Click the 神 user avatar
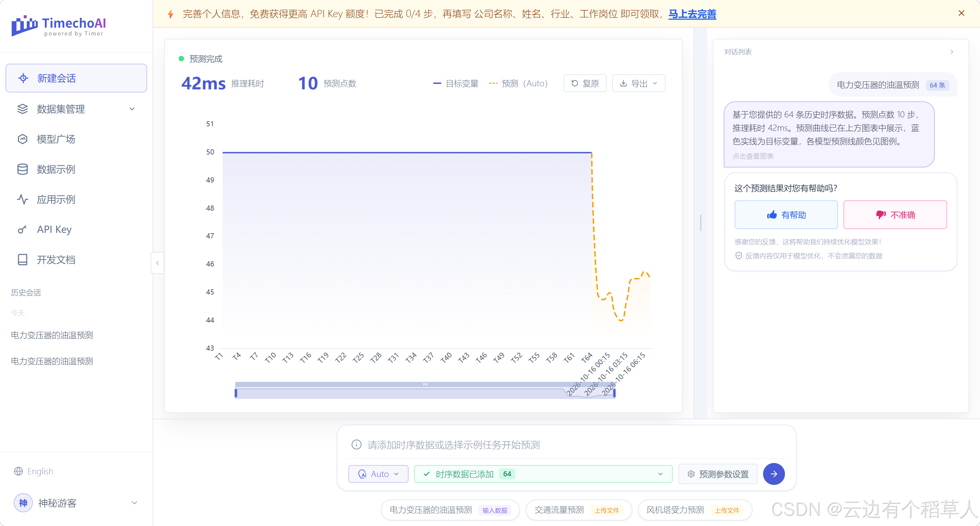 pyautogui.click(x=23, y=503)
